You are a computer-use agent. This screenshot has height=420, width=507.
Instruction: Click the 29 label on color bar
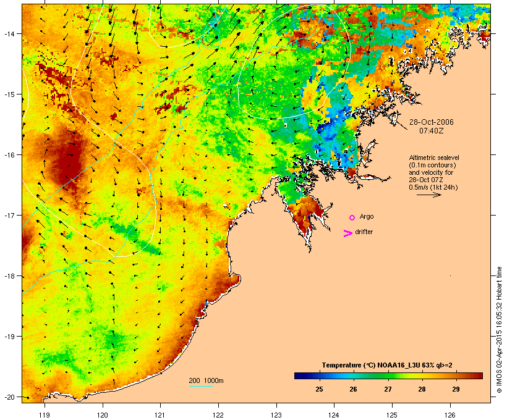click(x=456, y=389)
